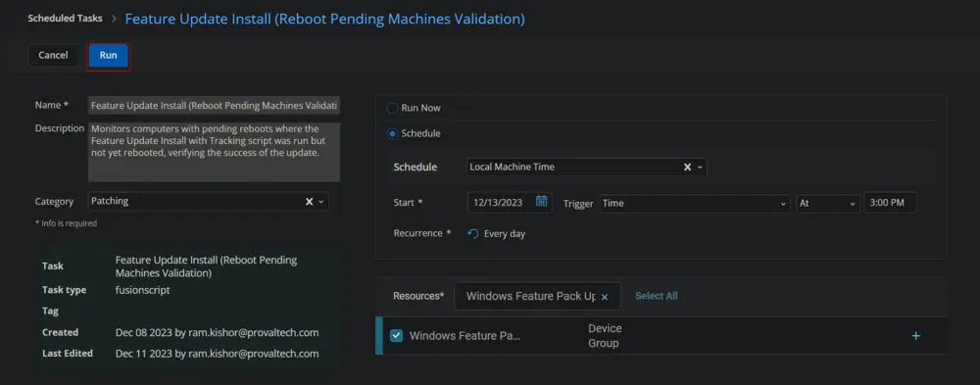Edit the Name input field
The image size is (980, 385).
215,106
